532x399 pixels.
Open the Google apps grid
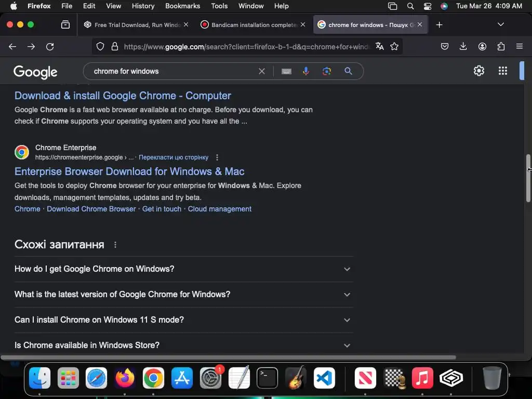click(503, 71)
